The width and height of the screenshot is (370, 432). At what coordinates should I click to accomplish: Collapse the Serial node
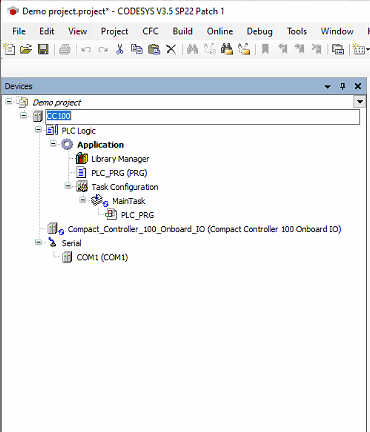point(38,242)
